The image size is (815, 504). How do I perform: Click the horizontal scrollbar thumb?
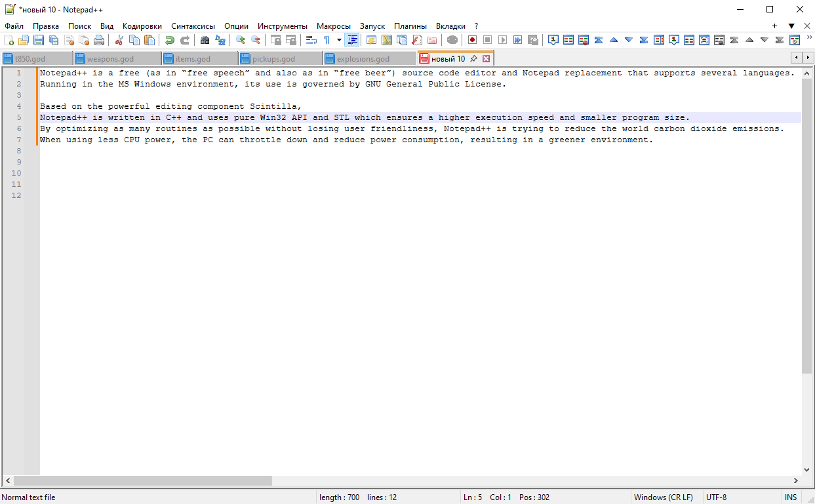point(142,481)
